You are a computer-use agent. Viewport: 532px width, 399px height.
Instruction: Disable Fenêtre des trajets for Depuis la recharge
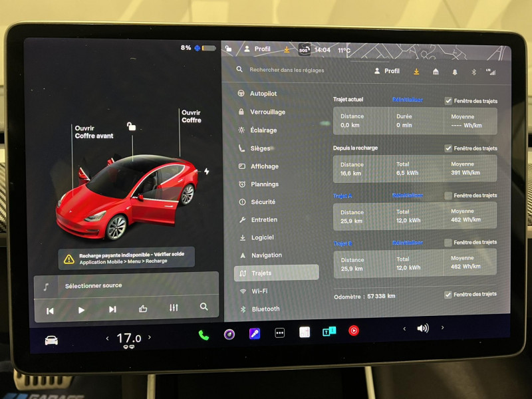click(x=448, y=148)
